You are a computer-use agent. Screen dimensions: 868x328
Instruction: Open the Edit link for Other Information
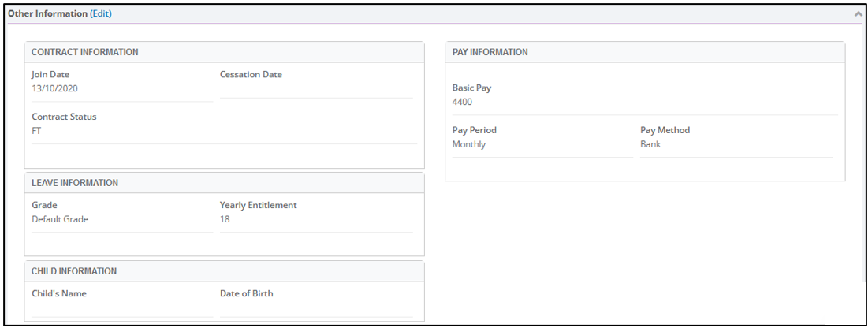pos(101,14)
